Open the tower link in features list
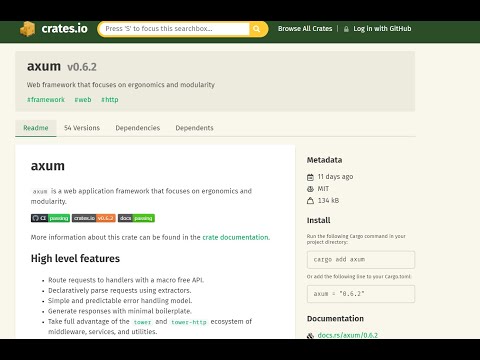 (142, 322)
